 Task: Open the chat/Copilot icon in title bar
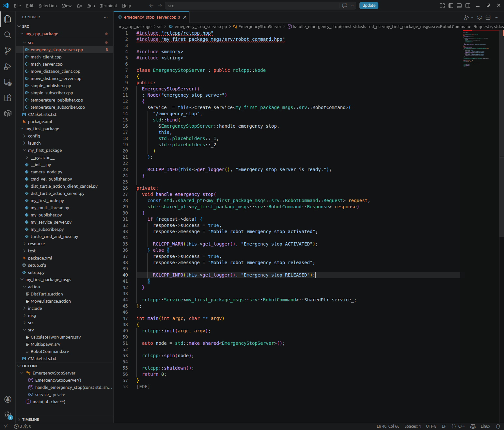pyautogui.click(x=344, y=6)
